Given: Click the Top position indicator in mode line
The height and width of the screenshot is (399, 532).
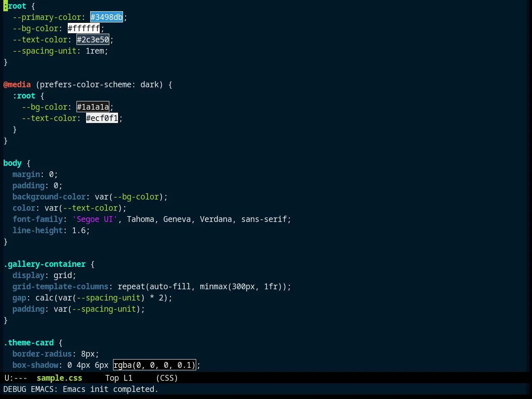Looking at the screenshot, I should (112, 378).
